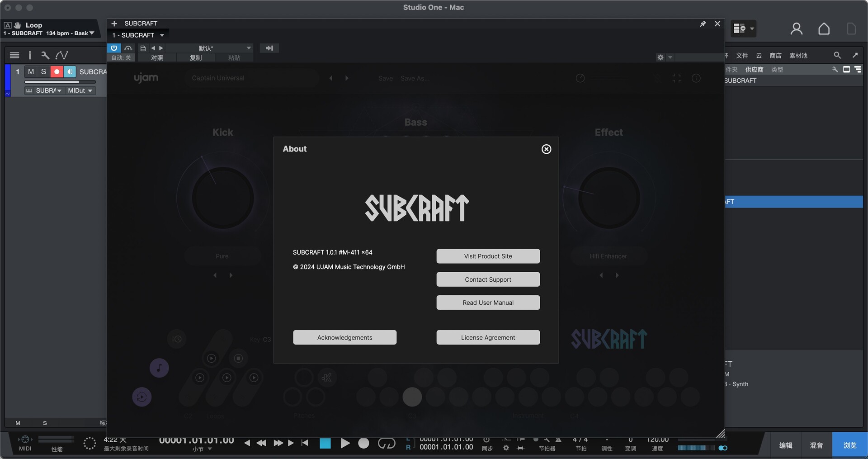Go to the Start page home icon
Screen dimensions: 868x459
[824, 29]
